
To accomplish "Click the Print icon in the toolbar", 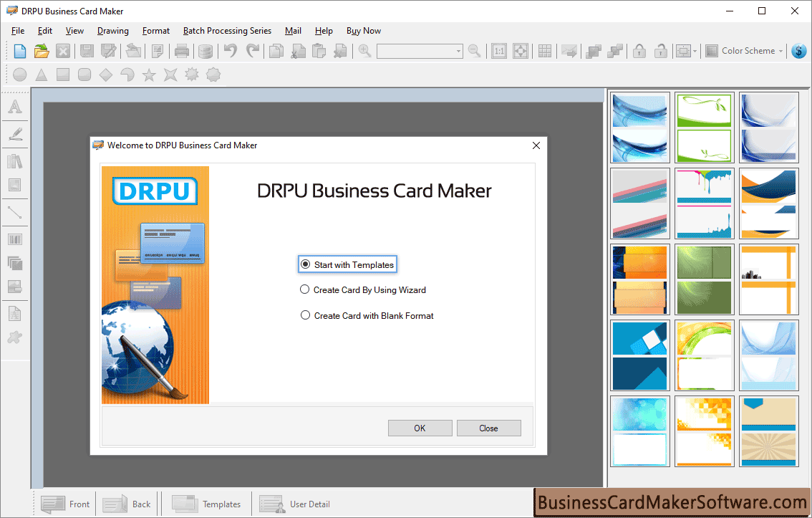I will [182, 51].
